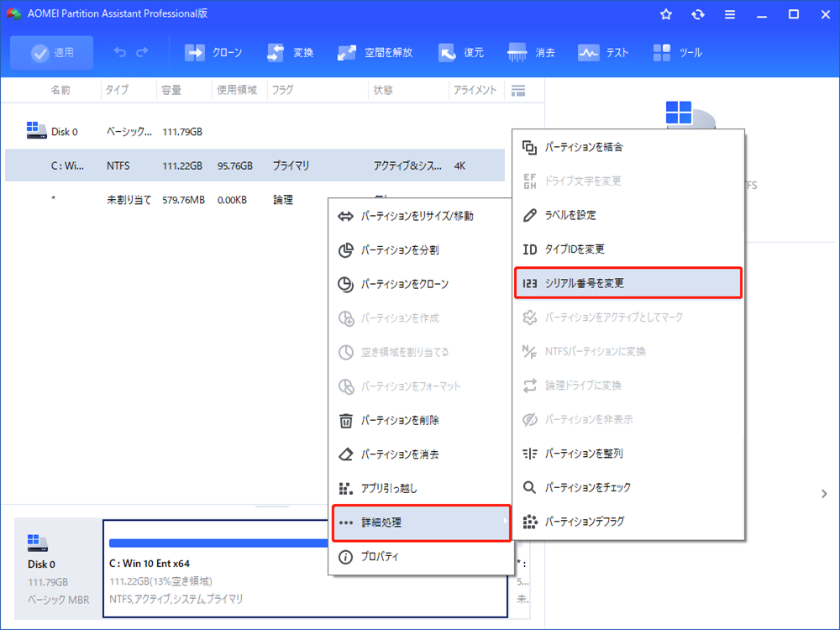
Task: Click the magnifier check partition icon
Action: (x=529, y=487)
